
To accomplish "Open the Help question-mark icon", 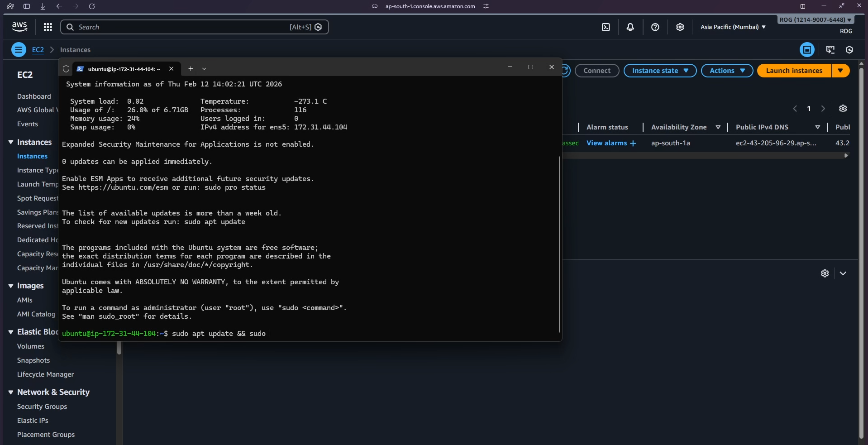I will click(655, 27).
